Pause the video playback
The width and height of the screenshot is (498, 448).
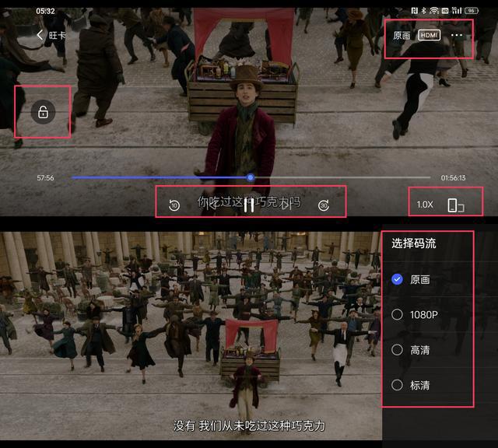click(249, 205)
